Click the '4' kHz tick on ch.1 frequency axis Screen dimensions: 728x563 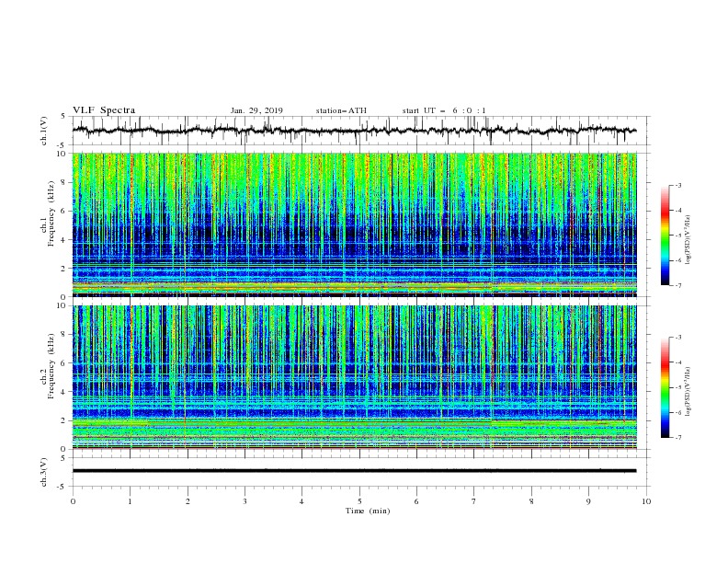pyautogui.click(x=63, y=240)
